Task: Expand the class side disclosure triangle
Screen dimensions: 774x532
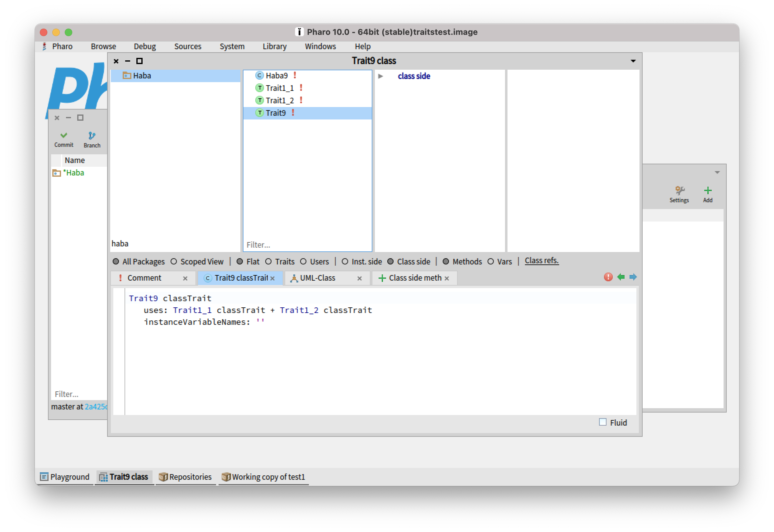Action: click(381, 76)
